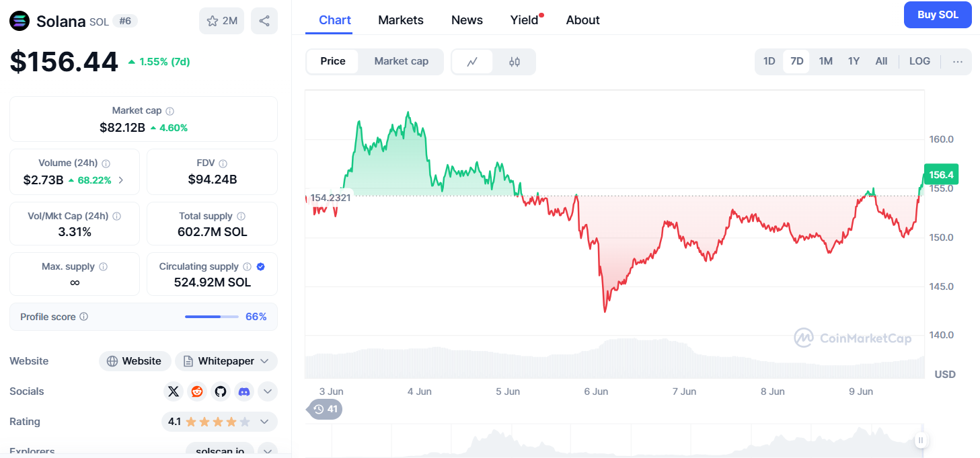Click the Buy SOL button

click(938, 15)
